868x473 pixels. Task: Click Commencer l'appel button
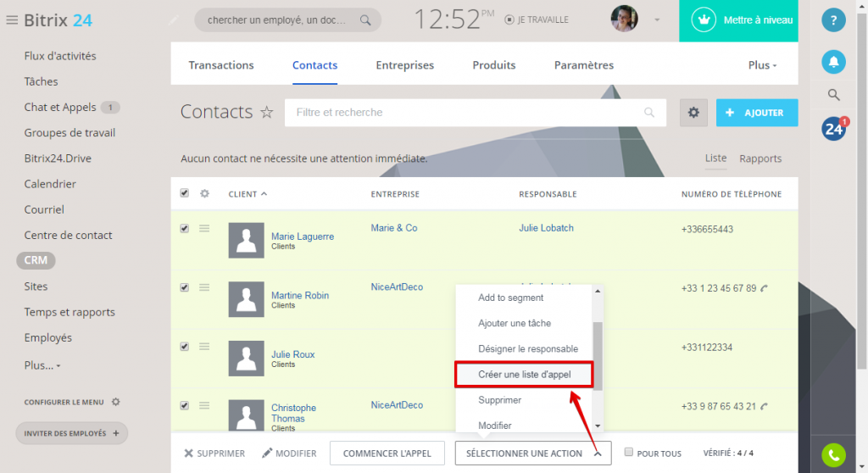[387, 453]
